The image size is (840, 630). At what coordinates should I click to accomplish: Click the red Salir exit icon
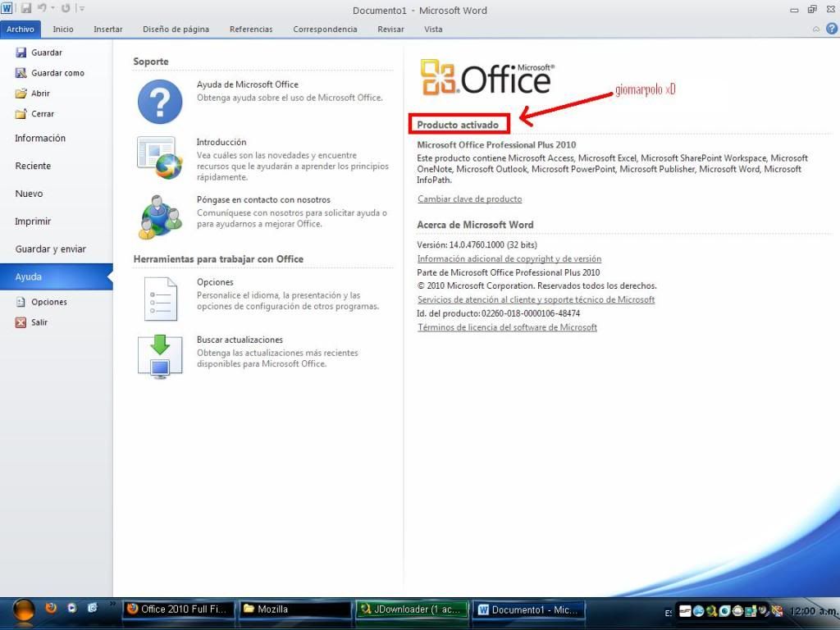click(21, 322)
